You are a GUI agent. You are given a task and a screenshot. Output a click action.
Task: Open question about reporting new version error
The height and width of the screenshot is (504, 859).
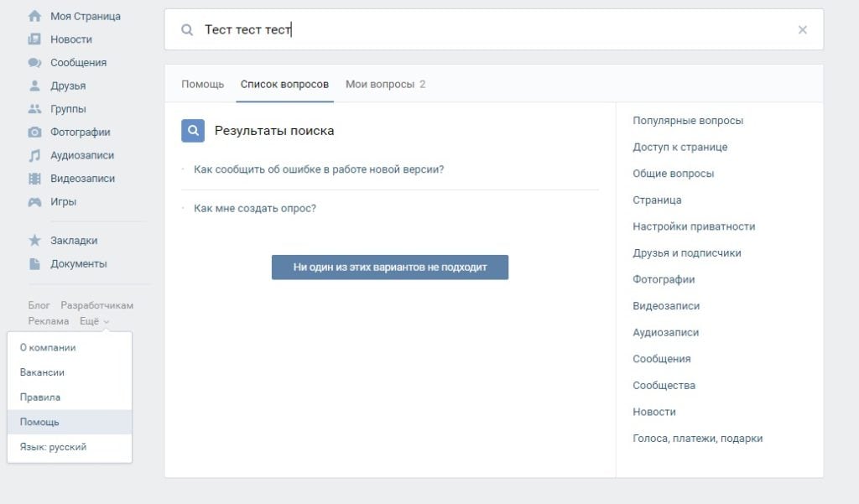click(319, 169)
